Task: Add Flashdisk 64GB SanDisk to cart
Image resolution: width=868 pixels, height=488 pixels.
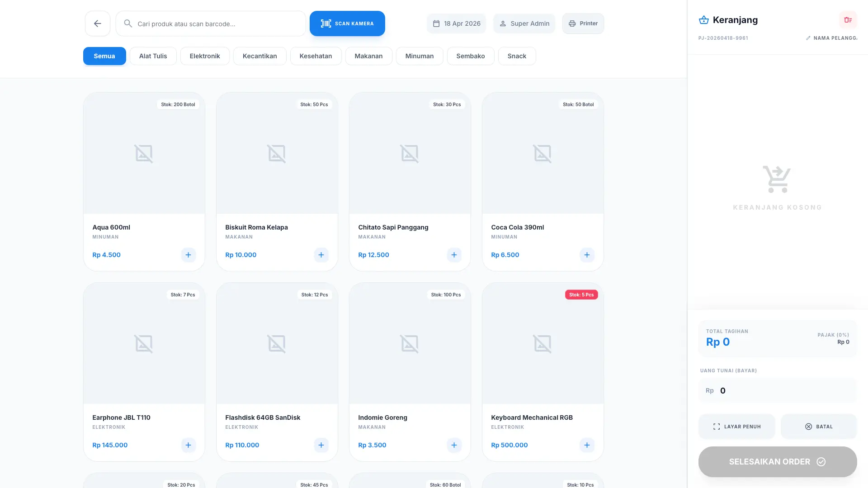Action: pyautogui.click(x=321, y=445)
